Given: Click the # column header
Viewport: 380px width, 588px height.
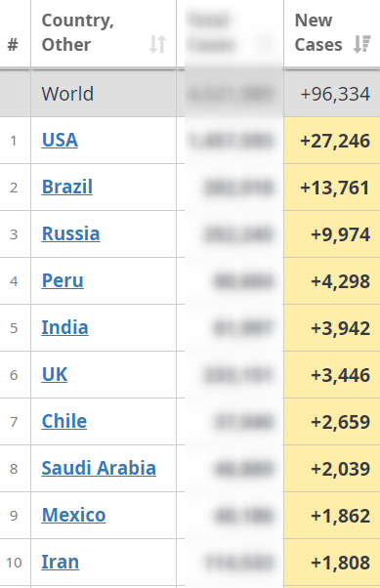Looking at the screenshot, I should (13, 45).
